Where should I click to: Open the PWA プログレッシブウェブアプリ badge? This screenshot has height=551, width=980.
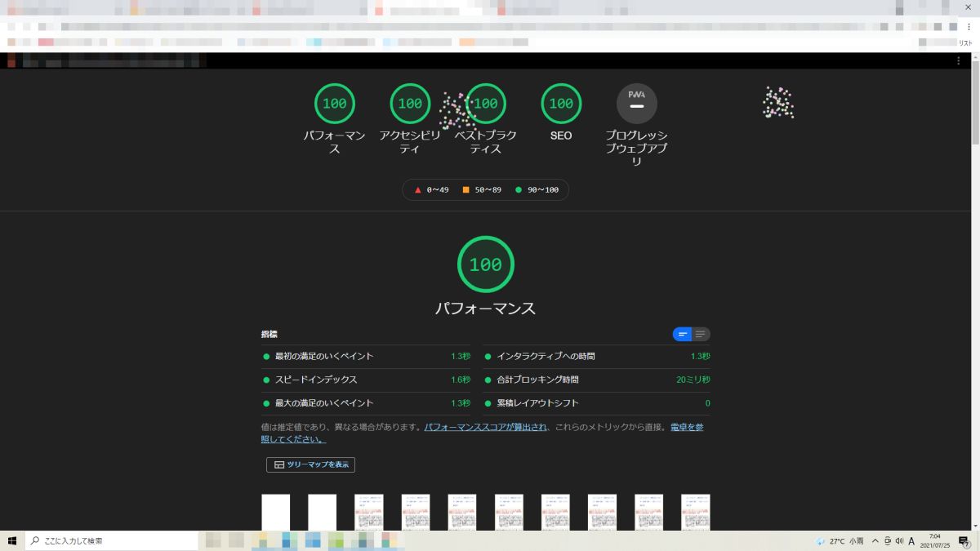(x=637, y=104)
